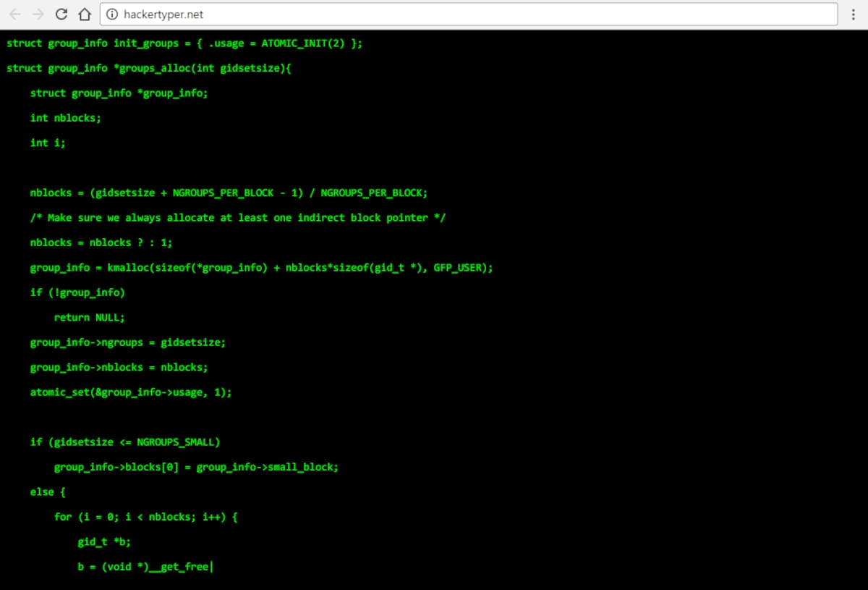Reload the page with refresh icon
Image resolution: width=868 pixels, height=590 pixels.
(61, 14)
